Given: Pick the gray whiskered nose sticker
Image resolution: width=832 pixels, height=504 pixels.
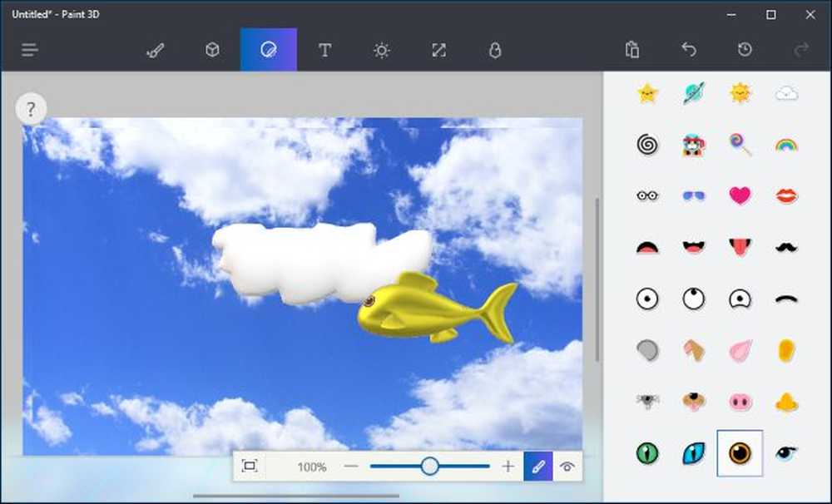Looking at the screenshot, I should pos(647,402).
